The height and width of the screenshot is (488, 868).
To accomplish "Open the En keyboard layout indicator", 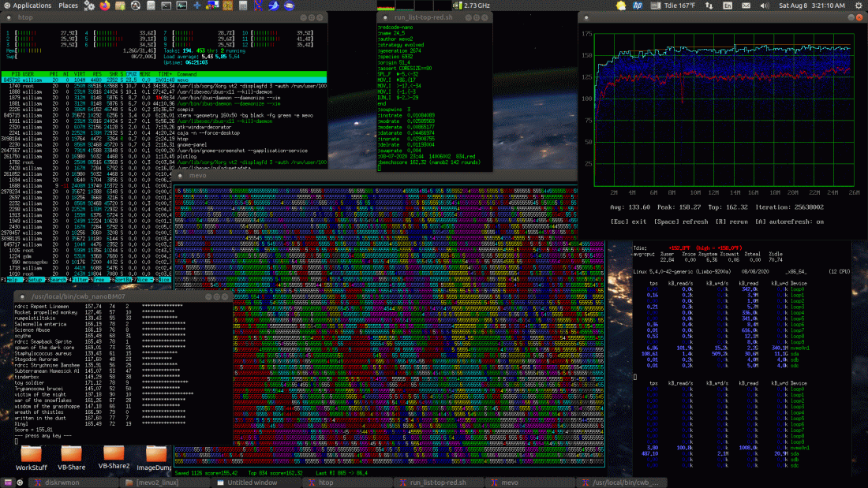I will 728,6.
